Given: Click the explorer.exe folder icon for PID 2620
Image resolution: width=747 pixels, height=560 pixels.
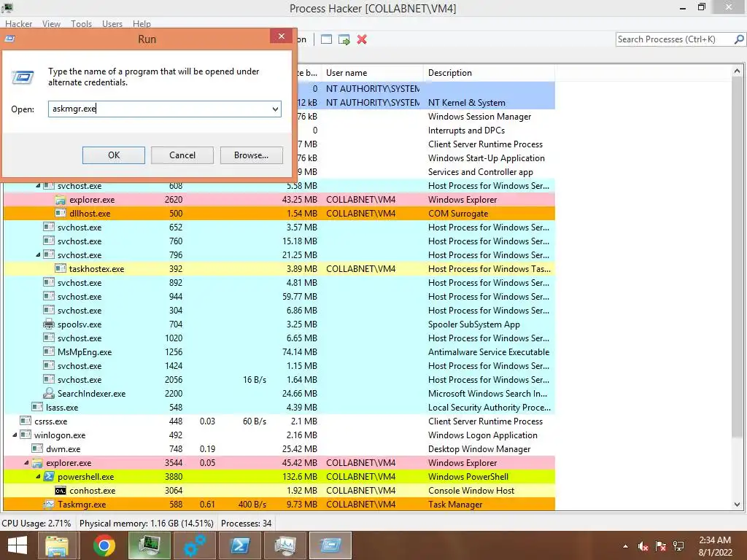Looking at the screenshot, I should click(x=61, y=200).
